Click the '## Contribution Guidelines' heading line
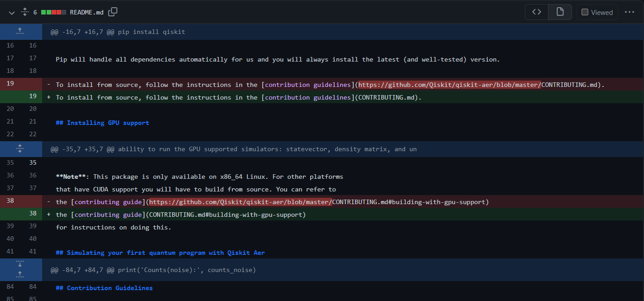 pos(104,288)
